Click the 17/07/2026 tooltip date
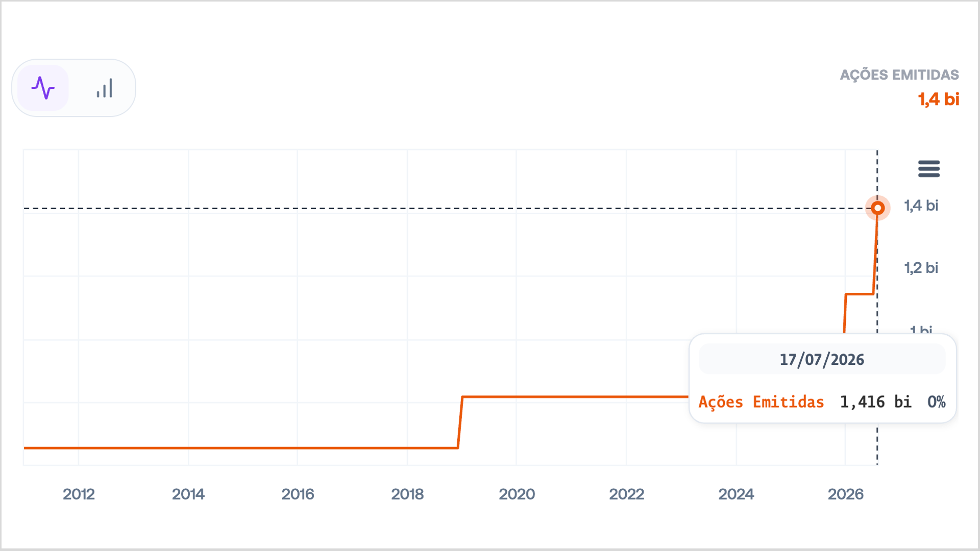 (822, 360)
